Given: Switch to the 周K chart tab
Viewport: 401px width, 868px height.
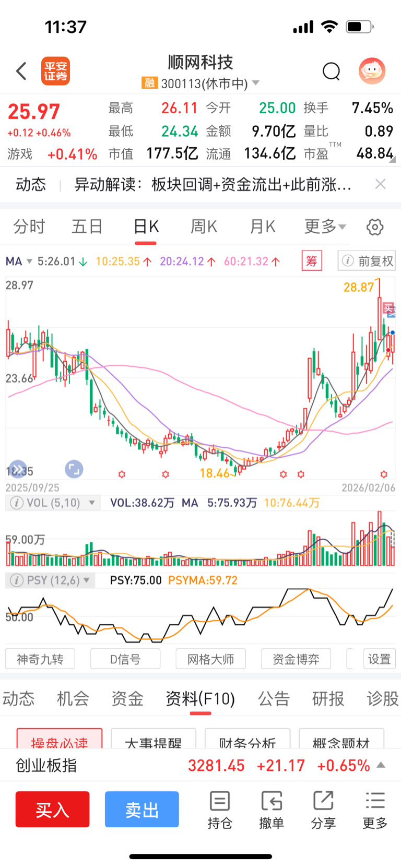Looking at the screenshot, I should coord(204,227).
